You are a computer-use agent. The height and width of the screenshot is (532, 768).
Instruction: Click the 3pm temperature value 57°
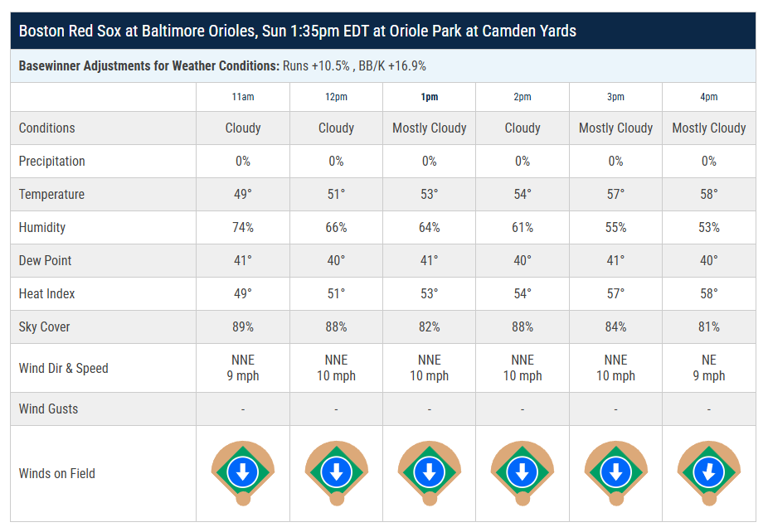[x=615, y=194]
